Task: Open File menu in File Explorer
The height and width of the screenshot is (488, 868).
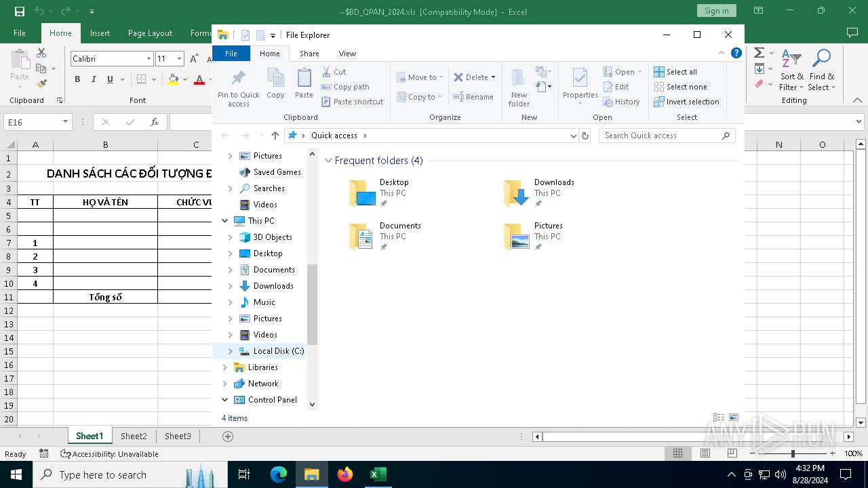Action: tap(231, 54)
